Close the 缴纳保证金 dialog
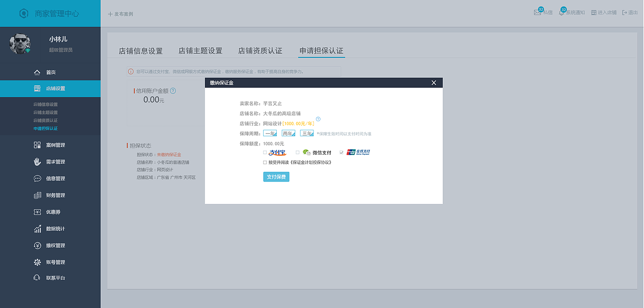The height and width of the screenshot is (308, 644). pos(434,83)
